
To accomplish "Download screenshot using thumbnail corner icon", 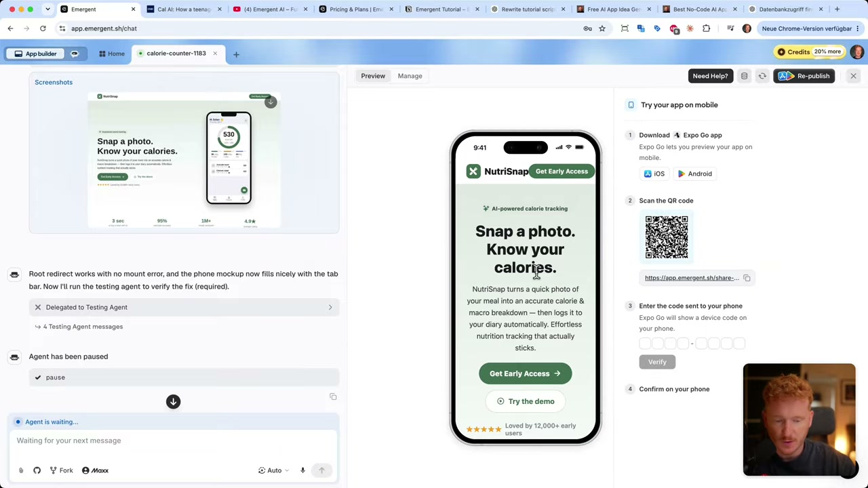I will (271, 102).
